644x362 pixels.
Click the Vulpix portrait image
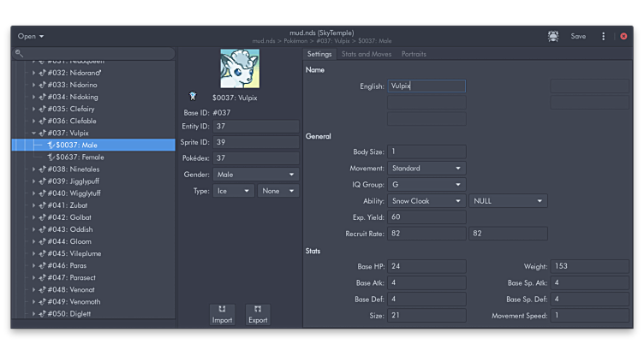point(239,68)
